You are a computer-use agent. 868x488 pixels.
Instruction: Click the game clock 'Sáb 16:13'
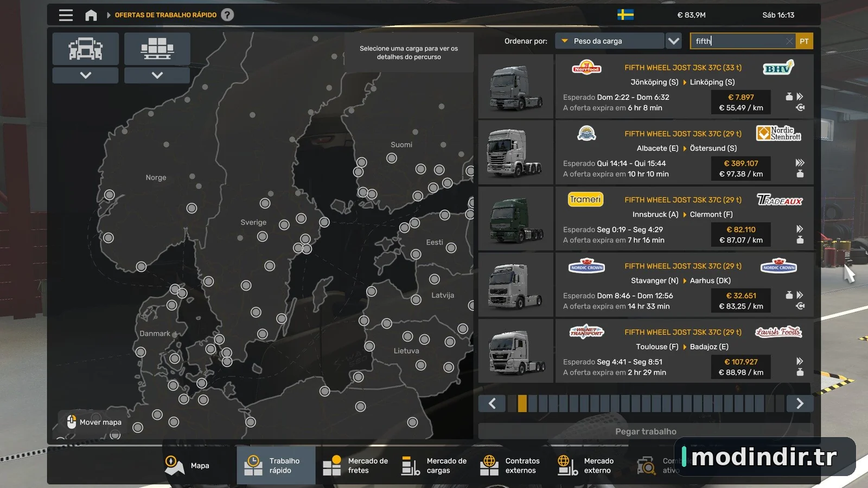pyautogui.click(x=778, y=15)
